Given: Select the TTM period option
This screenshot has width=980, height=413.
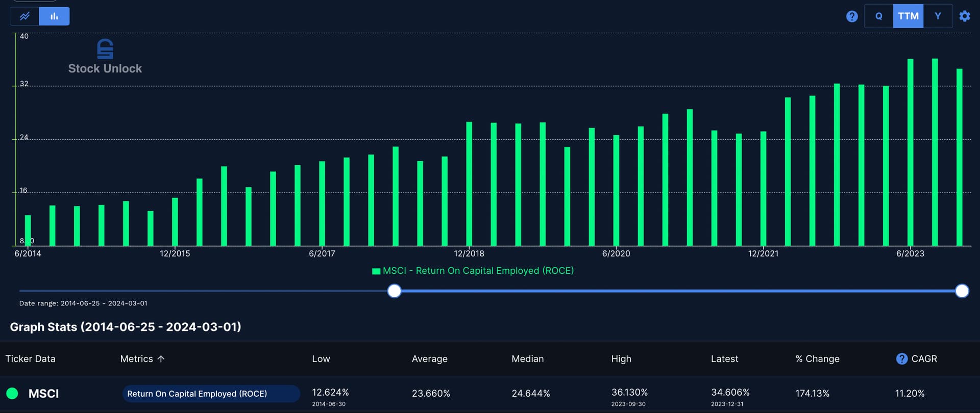Looking at the screenshot, I should (x=908, y=16).
